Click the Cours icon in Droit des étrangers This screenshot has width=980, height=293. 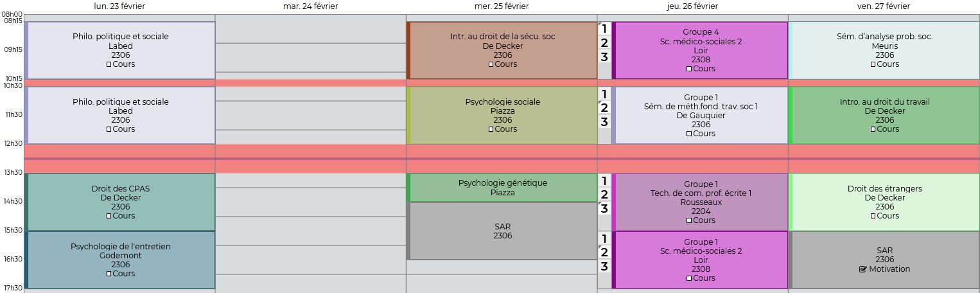[x=873, y=216]
